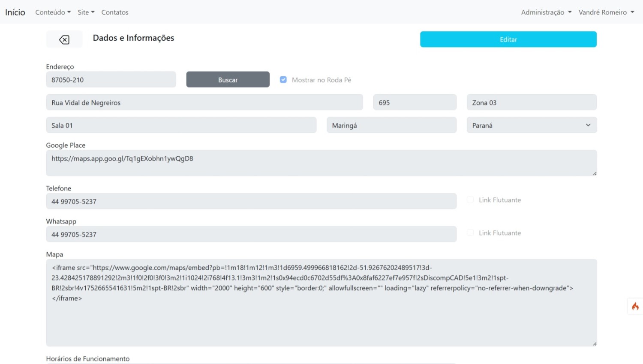The width and height of the screenshot is (643, 364).
Task: Go to Contatos in navigation bar
Action: pyautogui.click(x=115, y=12)
